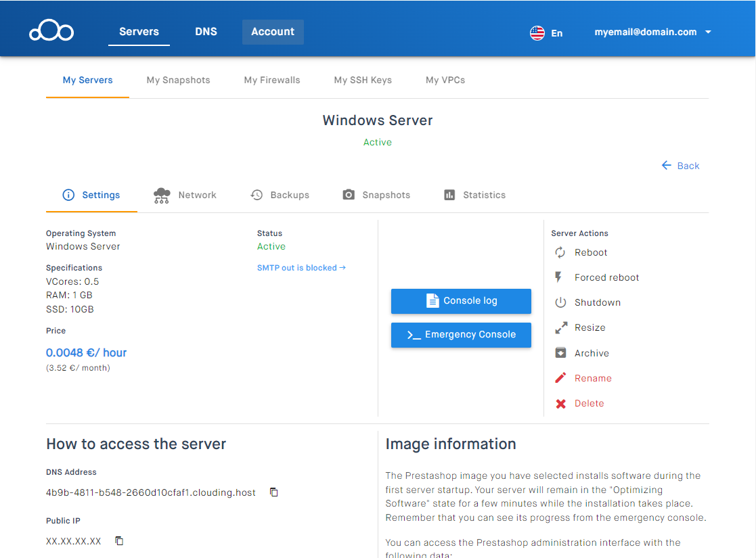Copy the Public IP with copy icon

(119, 540)
